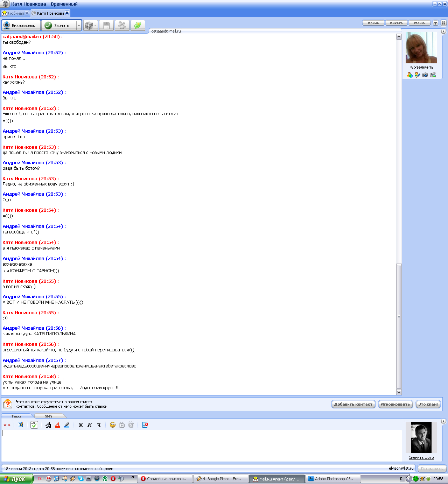The image size is (448, 484).
Task: Expand the cube games dropdown
Action: click(95, 26)
